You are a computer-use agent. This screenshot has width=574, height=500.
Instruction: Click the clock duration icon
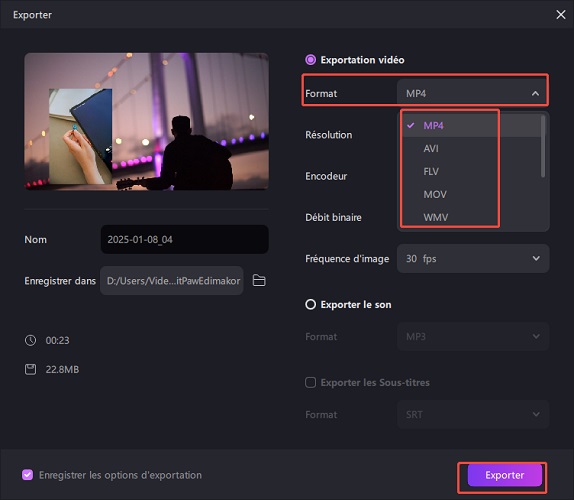click(30, 340)
